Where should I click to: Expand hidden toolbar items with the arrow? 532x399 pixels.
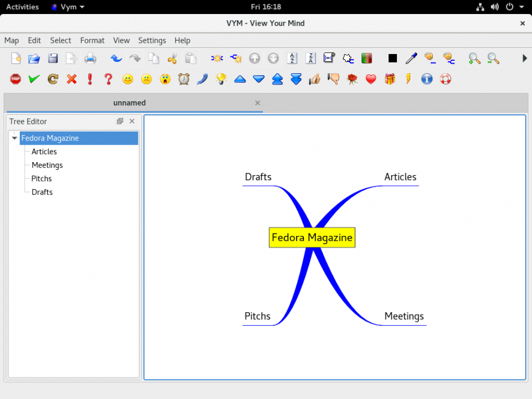525,58
